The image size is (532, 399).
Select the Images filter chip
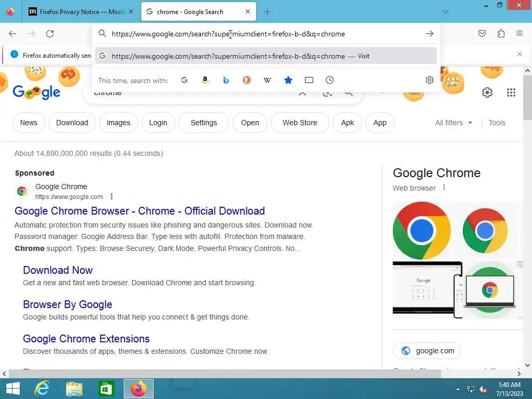pos(118,123)
